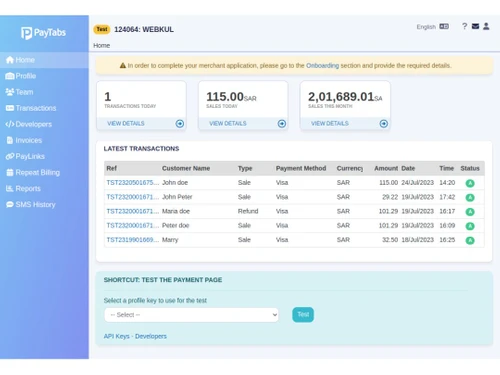Click the status badge for John Peter transaction
This screenshot has width=500, height=375.
tap(470, 197)
